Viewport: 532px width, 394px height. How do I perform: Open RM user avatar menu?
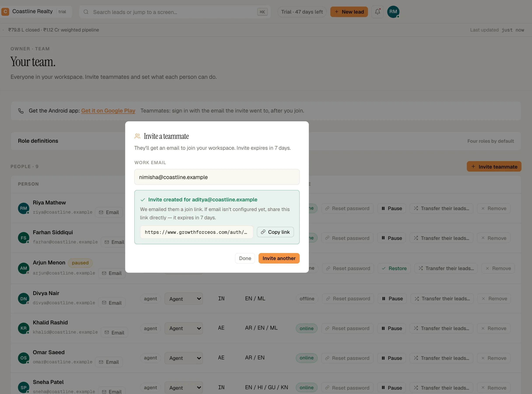tap(393, 12)
